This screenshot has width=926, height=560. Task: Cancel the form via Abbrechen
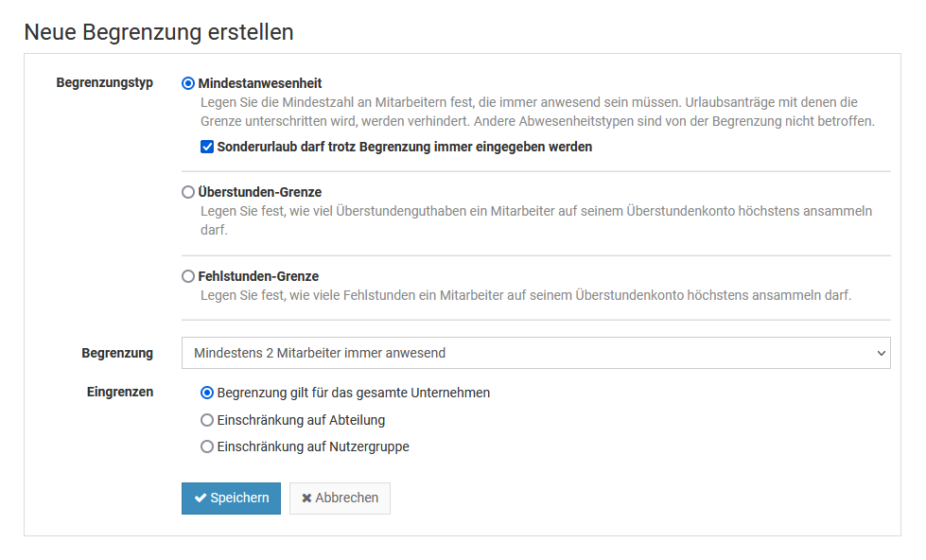coord(340,499)
